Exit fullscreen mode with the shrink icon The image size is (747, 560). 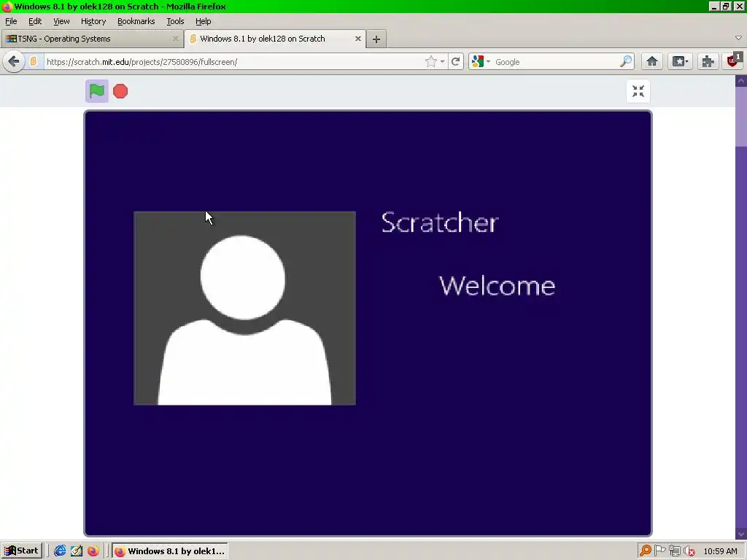point(638,91)
